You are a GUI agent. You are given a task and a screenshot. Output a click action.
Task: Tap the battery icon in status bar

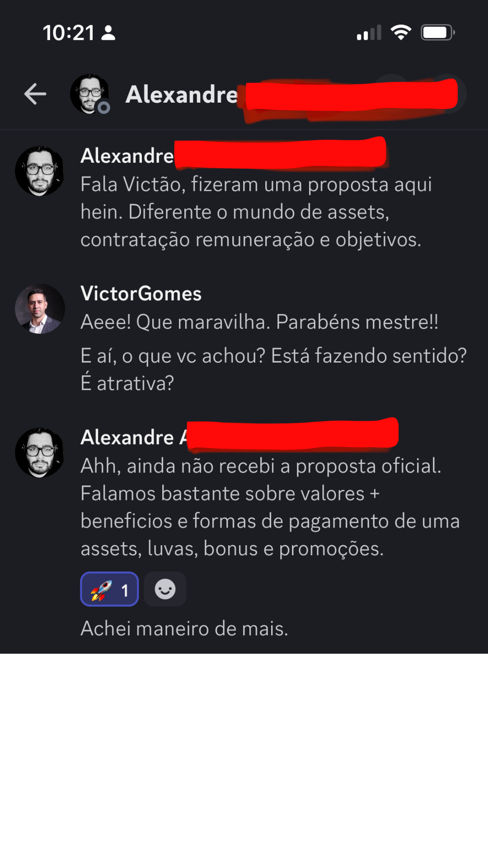click(437, 33)
